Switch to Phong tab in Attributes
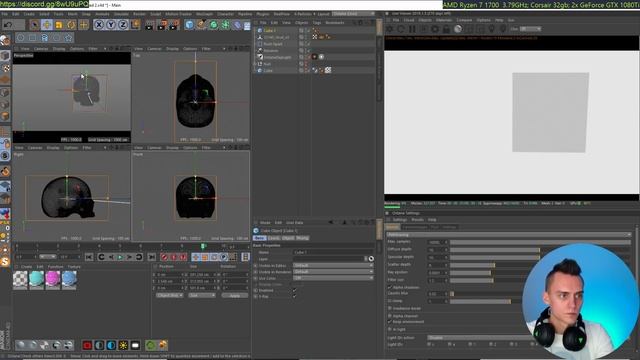 tap(302, 238)
